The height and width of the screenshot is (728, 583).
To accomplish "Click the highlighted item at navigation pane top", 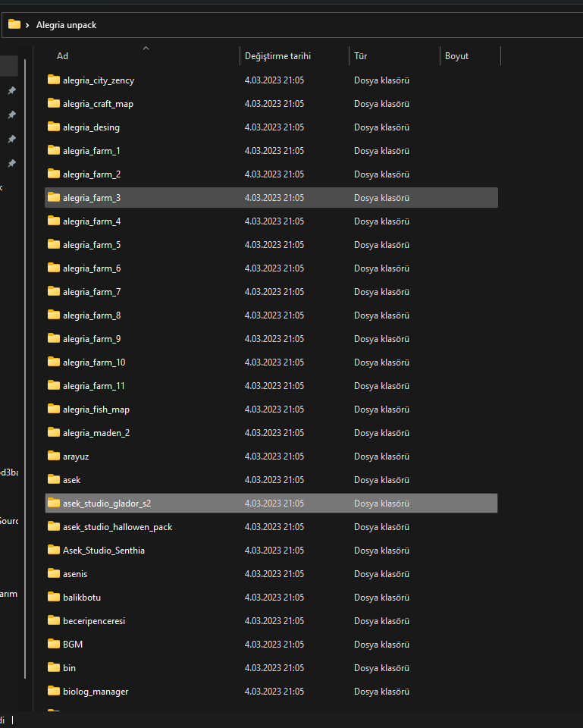I will point(9,66).
